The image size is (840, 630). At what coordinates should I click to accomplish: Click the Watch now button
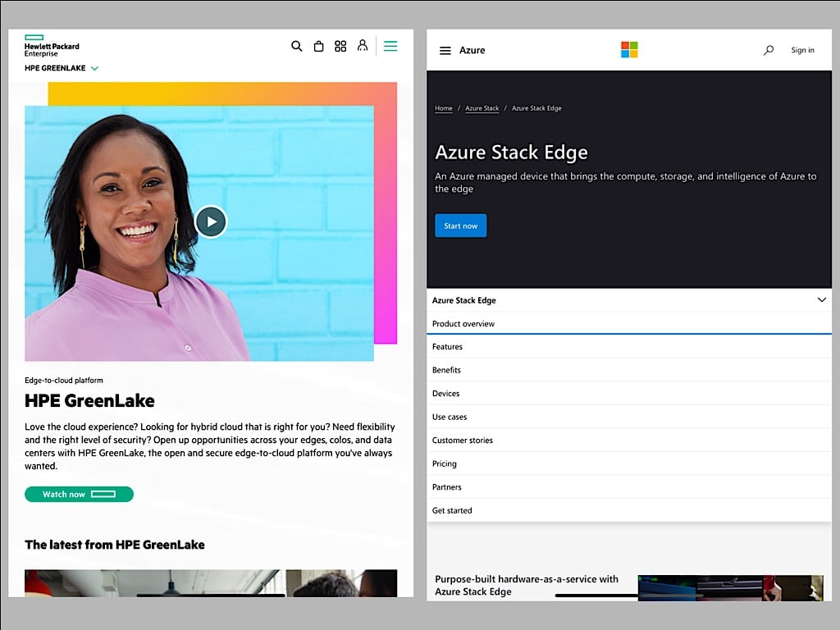coord(80,494)
